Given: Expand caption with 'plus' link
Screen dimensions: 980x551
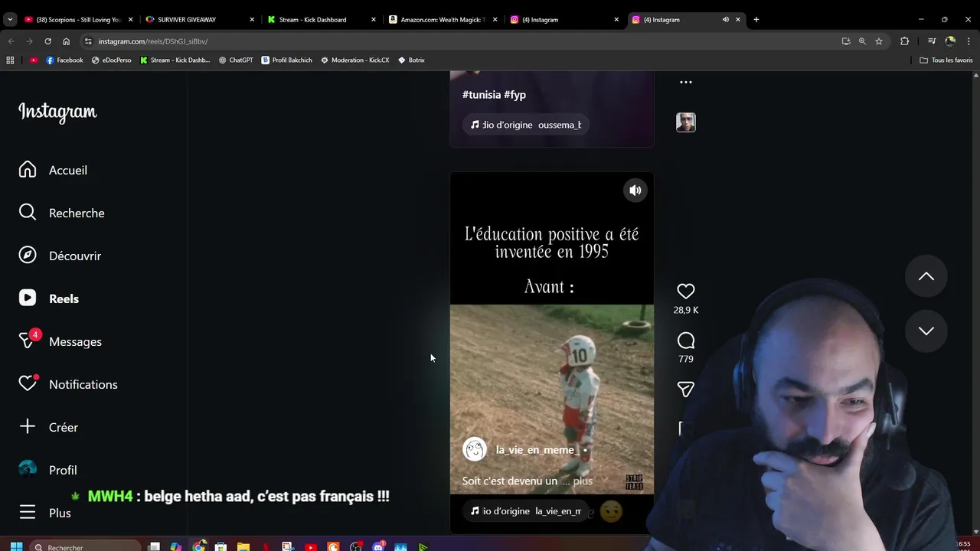Looking at the screenshot, I should [583, 481].
